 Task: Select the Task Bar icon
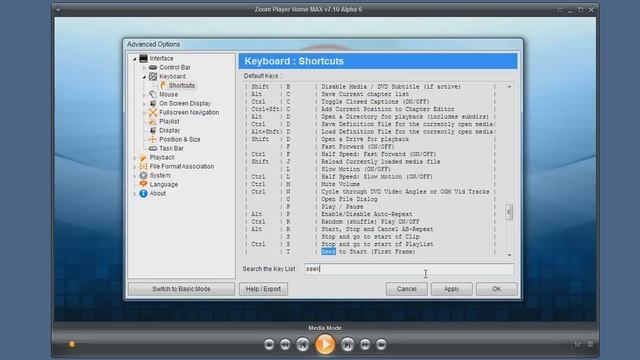[x=153, y=148]
